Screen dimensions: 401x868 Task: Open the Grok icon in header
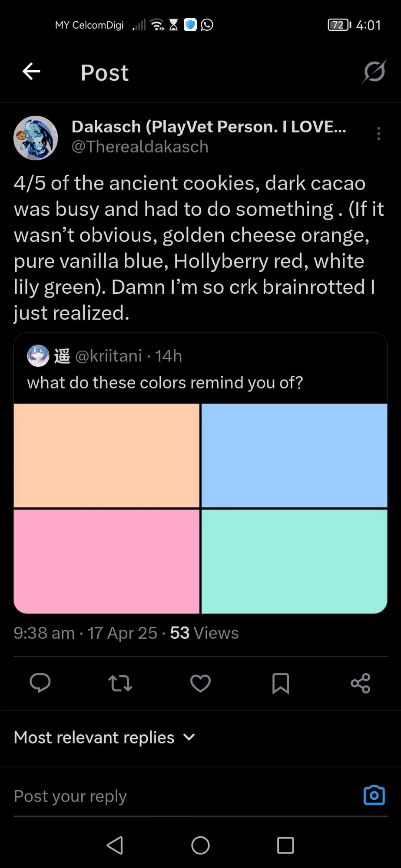(x=374, y=72)
